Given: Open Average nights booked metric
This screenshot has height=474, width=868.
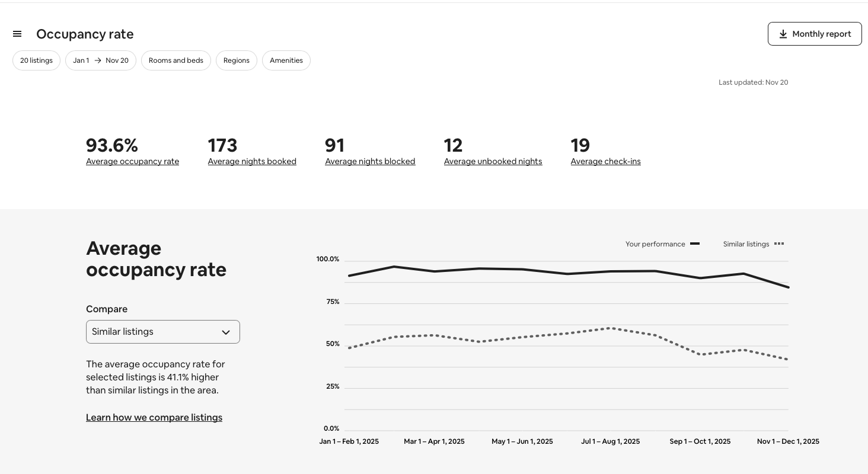Looking at the screenshot, I should (x=252, y=161).
